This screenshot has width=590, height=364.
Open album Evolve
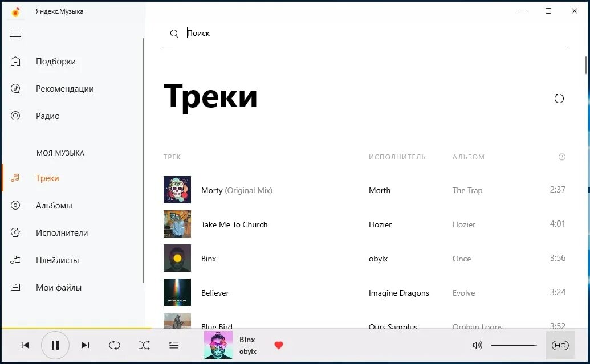(463, 293)
